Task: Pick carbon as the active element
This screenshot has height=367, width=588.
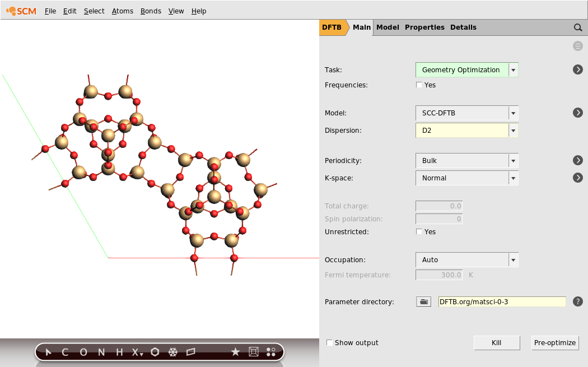Action: point(64,352)
